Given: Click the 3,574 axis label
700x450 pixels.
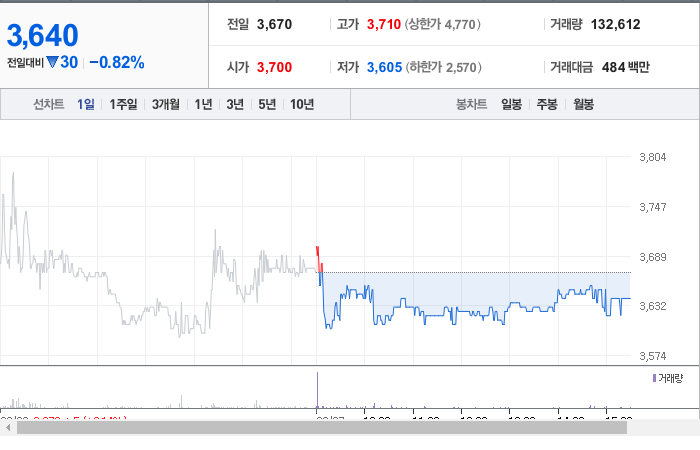Looking at the screenshot, I should pos(652,356).
